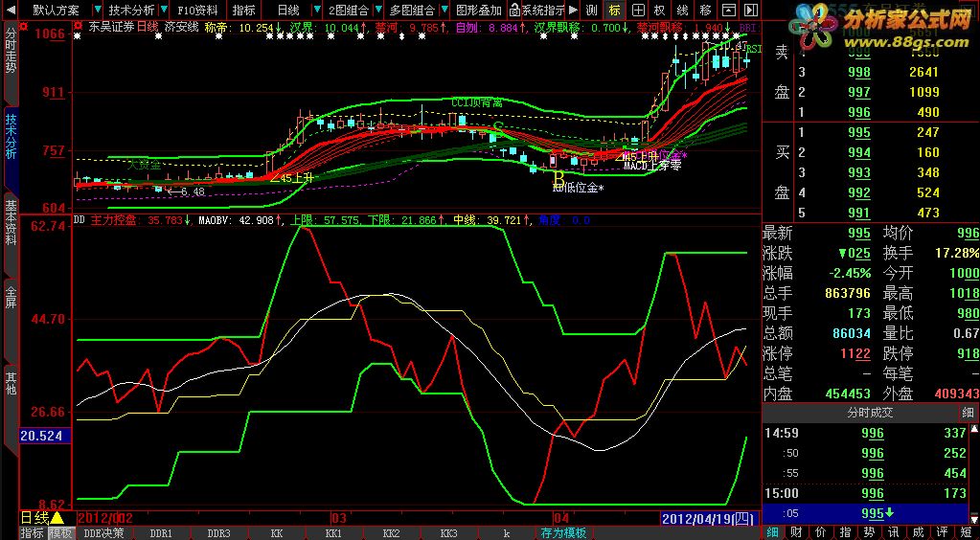
Task: Click the 图形叠加 overlay button
Action: 479,10
